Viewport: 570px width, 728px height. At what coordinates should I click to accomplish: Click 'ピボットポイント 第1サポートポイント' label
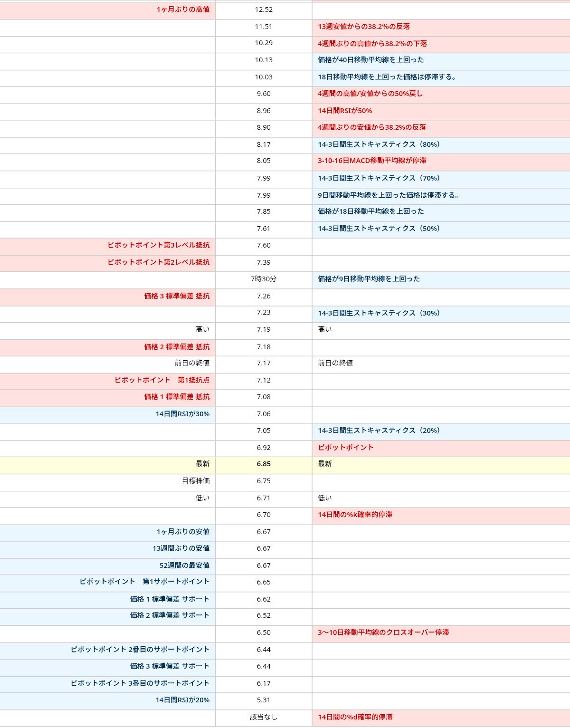[x=144, y=582]
